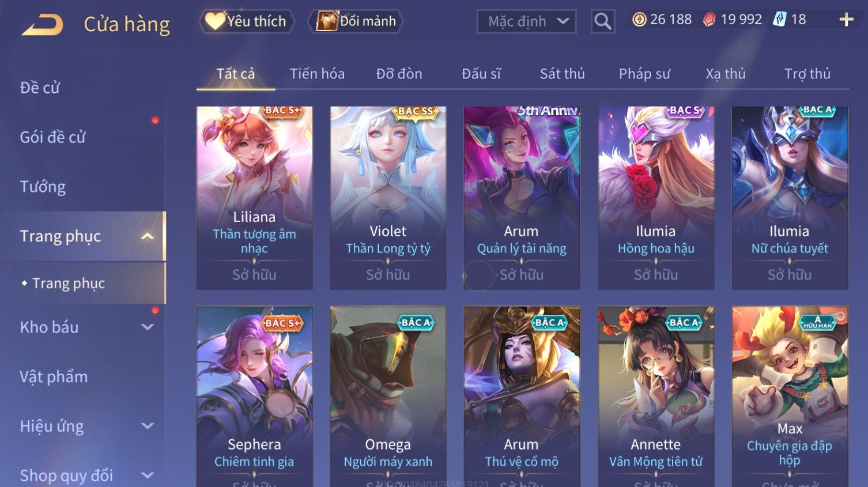
Task: Tap the blue voucher currency icon
Action: [x=779, y=20]
